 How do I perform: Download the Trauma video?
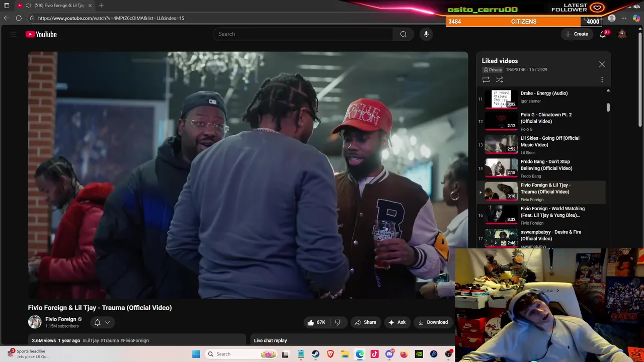click(433, 322)
